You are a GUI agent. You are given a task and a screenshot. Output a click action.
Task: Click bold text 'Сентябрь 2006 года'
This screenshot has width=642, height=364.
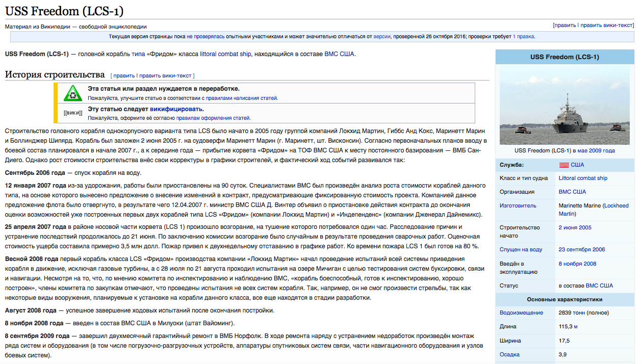tap(35, 173)
